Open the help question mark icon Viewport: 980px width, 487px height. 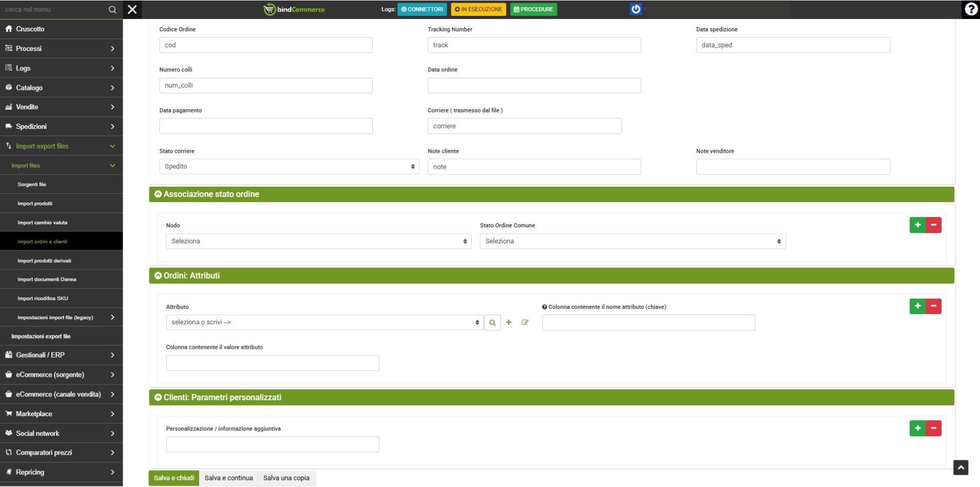pos(971,9)
